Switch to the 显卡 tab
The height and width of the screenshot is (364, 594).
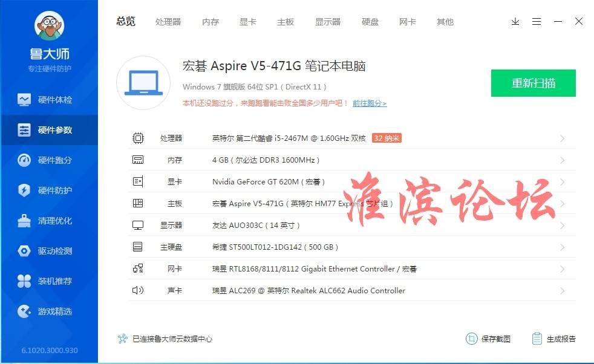pyautogui.click(x=248, y=22)
